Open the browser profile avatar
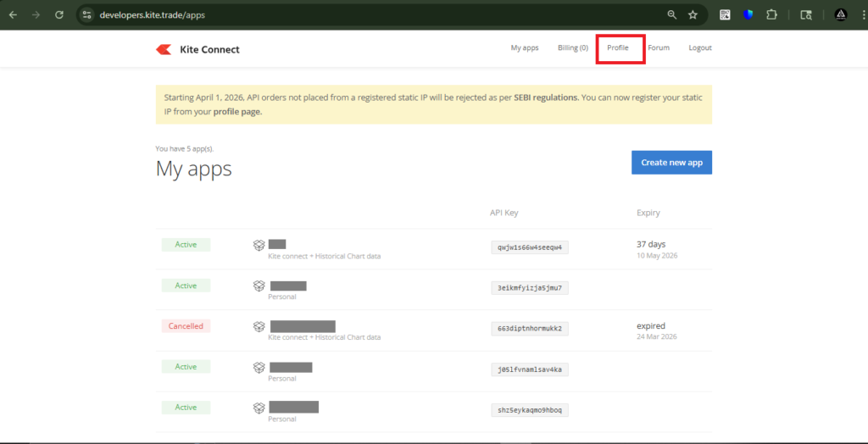Screen dimensions: 868x444 [x=840, y=14]
